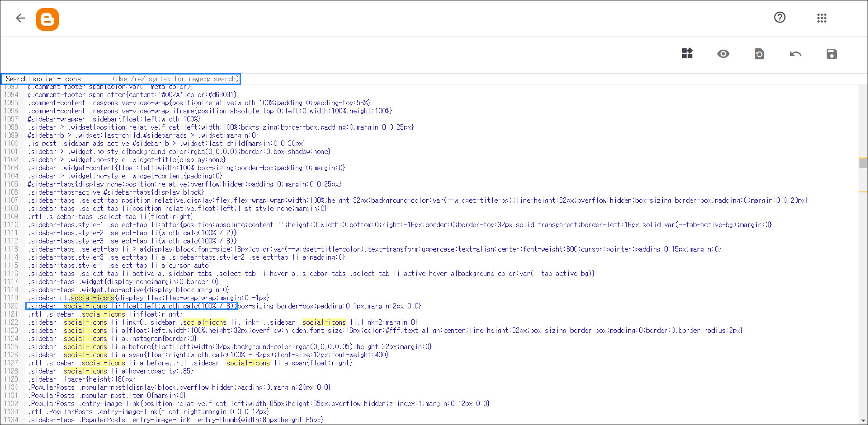Click '.sidebar-tabs.style-3 .select-tab li{width' line 1112
The width and height of the screenshot is (868, 425).
(x=132, y=241)
